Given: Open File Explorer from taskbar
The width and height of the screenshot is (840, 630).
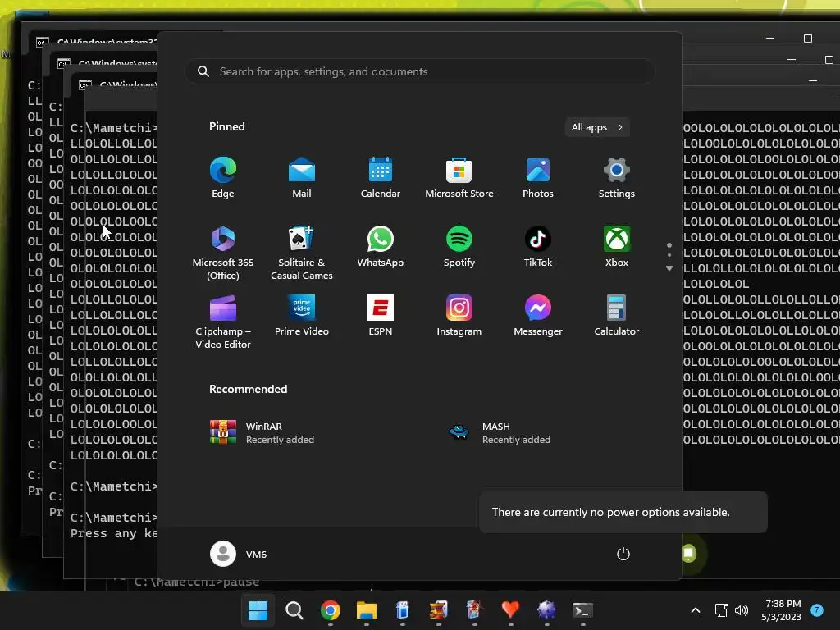Looking at the screenshot, I should click(367, 610).
